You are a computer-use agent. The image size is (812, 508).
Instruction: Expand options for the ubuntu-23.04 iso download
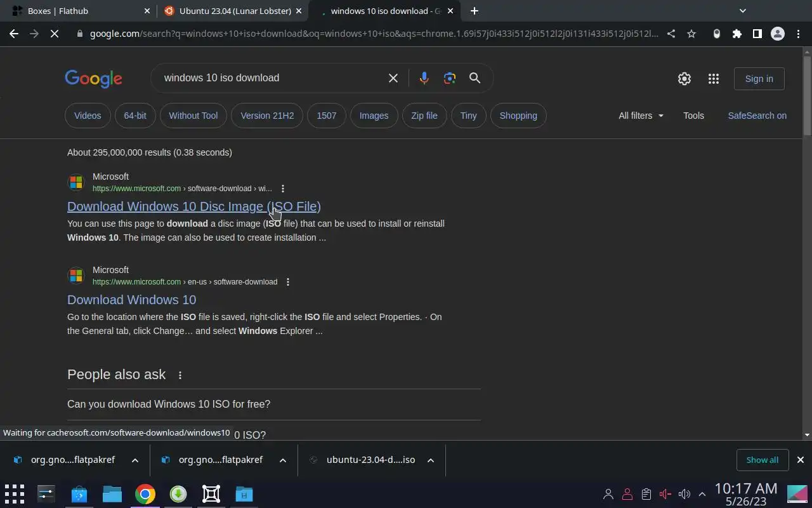(431, 460)
